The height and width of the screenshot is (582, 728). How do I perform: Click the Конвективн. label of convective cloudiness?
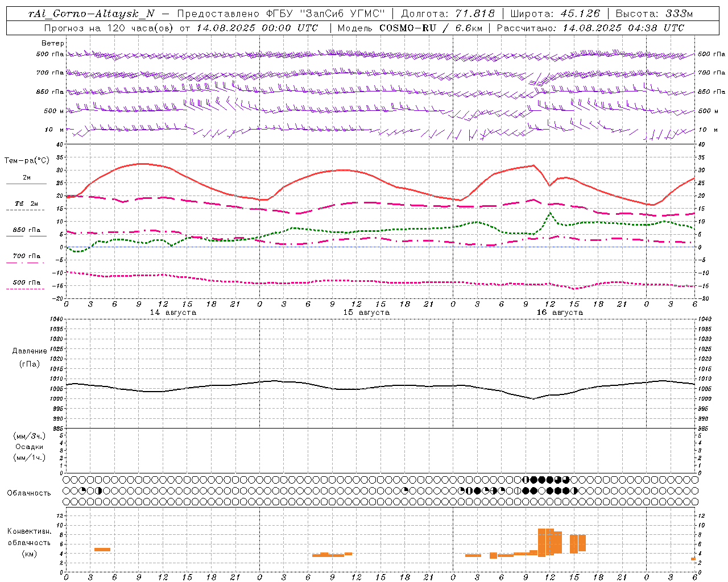coord(30,531)
